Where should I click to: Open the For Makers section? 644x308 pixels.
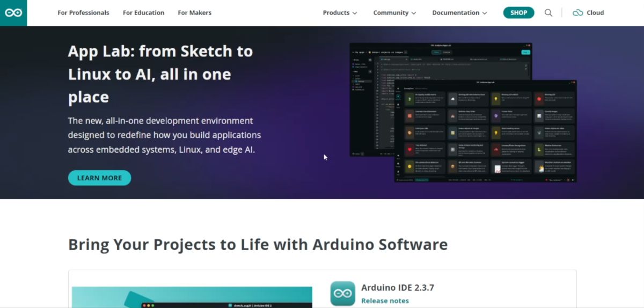[194, 13]
